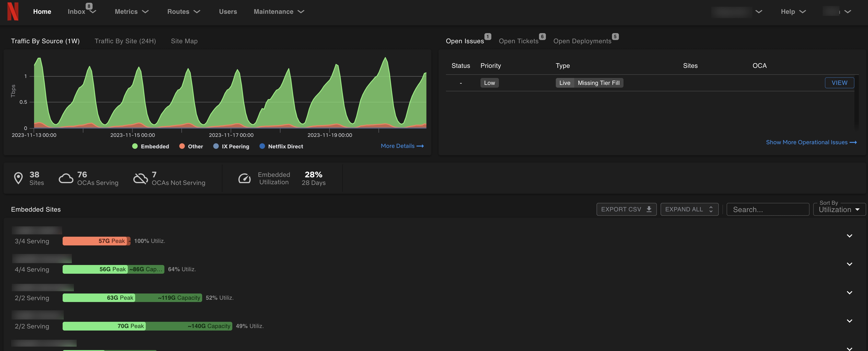
Task: Click the expand arrows icon in Expand All
Action: click(711, 209)
